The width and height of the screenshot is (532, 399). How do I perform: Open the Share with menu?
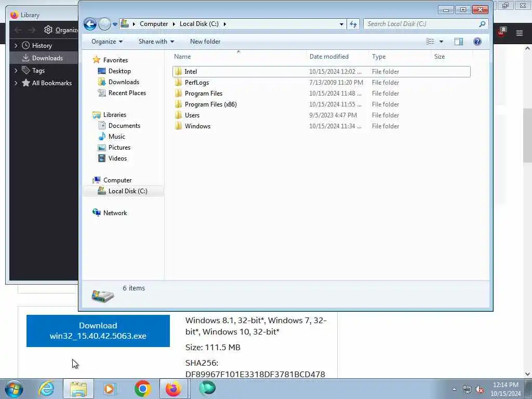pyautogui.click(x=156, y=42)
